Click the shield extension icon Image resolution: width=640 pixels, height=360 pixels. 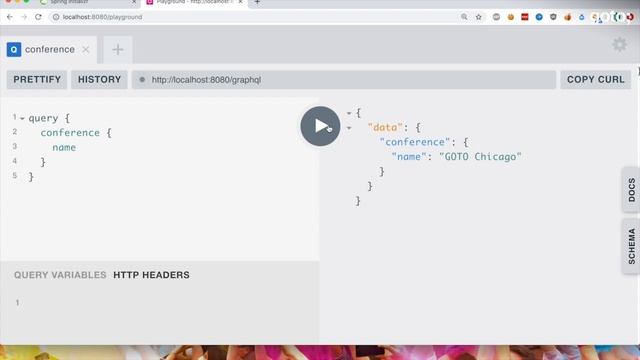553,17
